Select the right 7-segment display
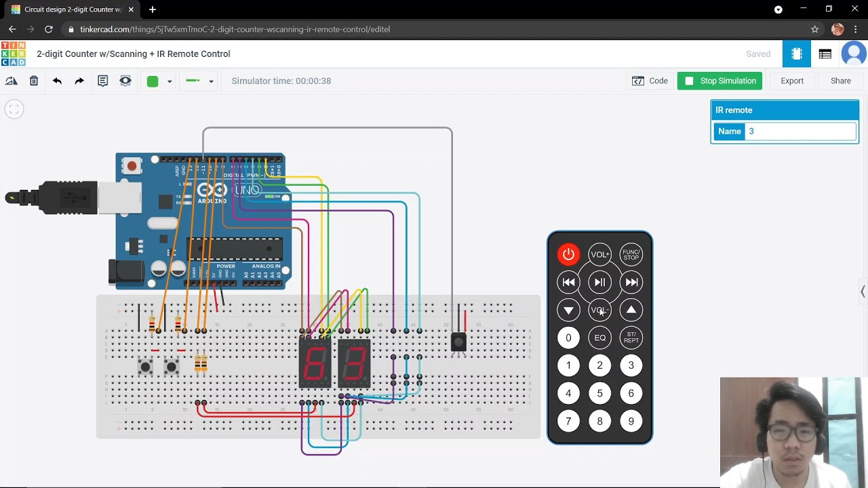Viewport: 868px width, 488px height. pos(354,363)
